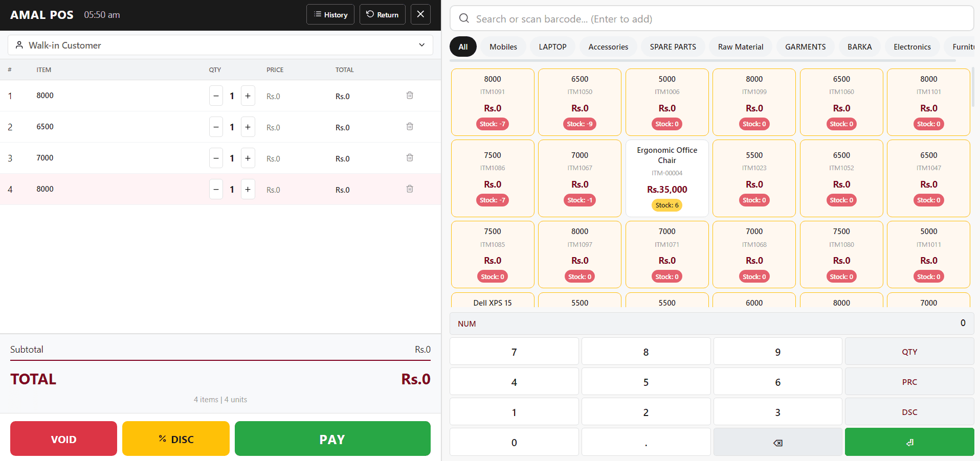Apply discount with DISC button

click(176, 439)
